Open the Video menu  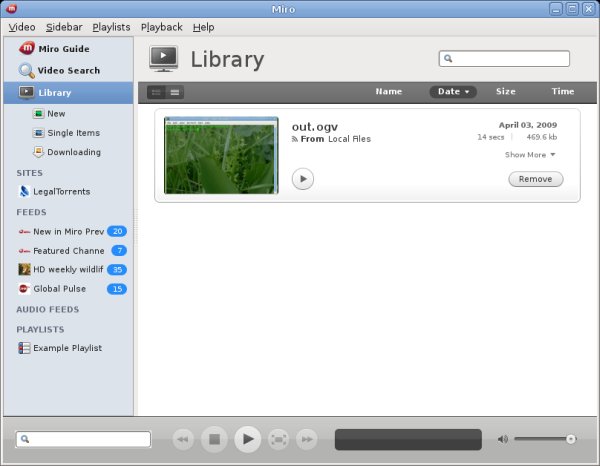[x=22, y=27]
